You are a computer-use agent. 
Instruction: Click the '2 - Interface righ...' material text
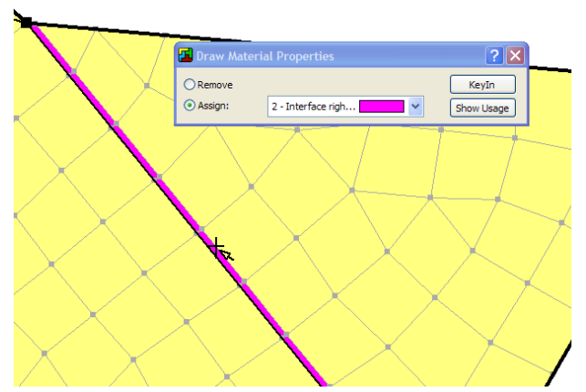pos(314,107)
